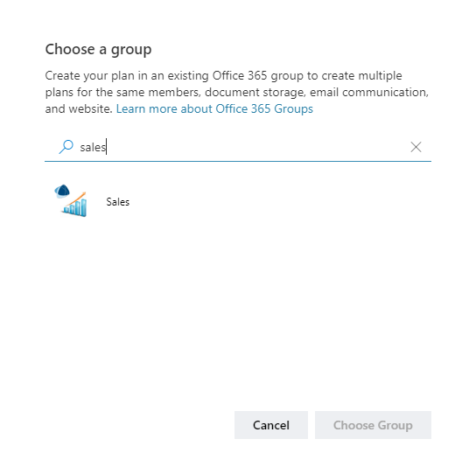Screen dimensions: 476x474
Task: Select the Sales group name label
Action: pyautogui.click(x=118, y=202)
